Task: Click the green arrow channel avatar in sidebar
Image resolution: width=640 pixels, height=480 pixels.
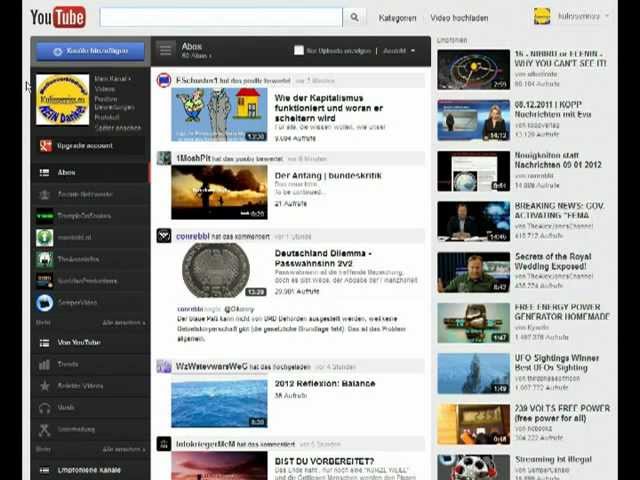Action: [44, 238]
